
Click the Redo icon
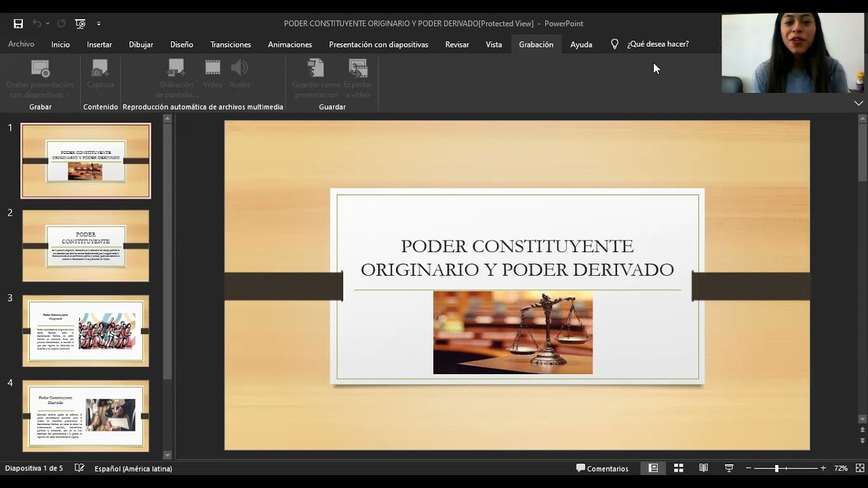coord(61,24)
